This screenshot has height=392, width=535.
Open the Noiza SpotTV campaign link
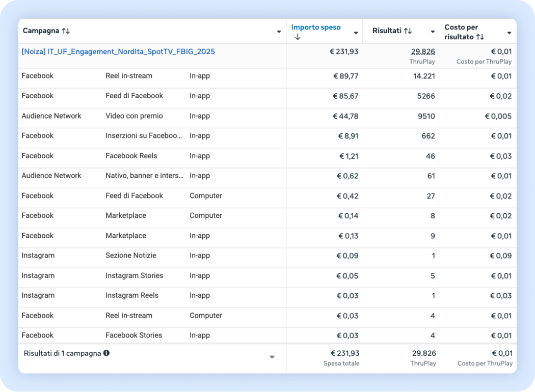coord(118,51)
